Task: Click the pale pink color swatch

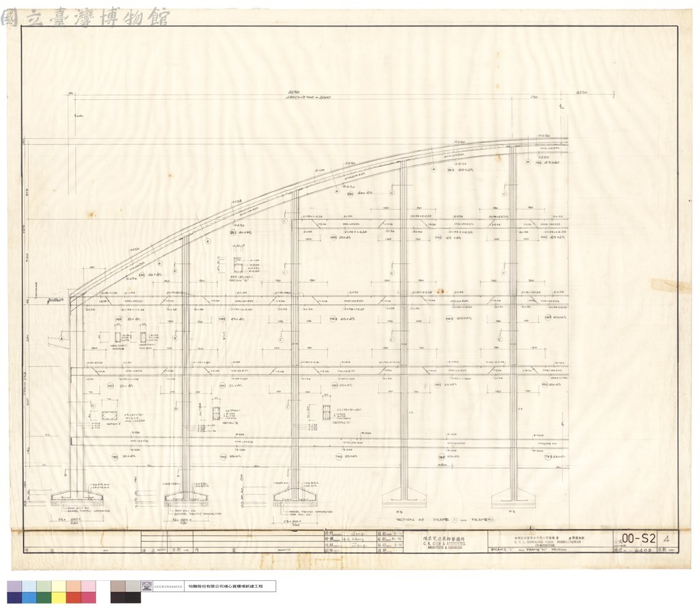Action: click(88, 586)
